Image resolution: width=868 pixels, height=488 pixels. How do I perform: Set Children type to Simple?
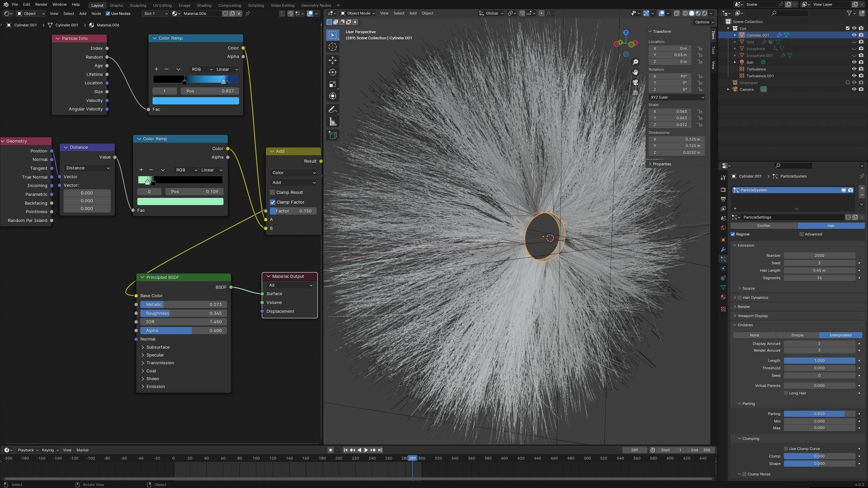pos(797,335)
